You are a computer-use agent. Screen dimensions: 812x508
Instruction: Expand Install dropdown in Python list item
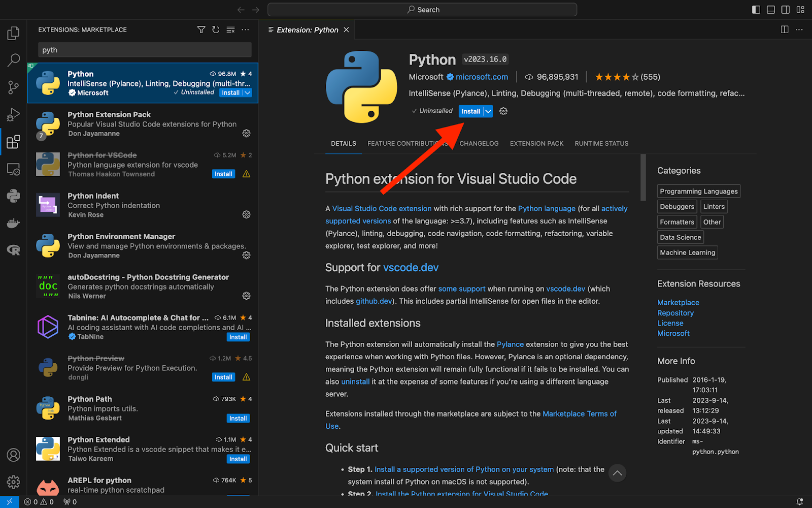(x=247, y=92)
